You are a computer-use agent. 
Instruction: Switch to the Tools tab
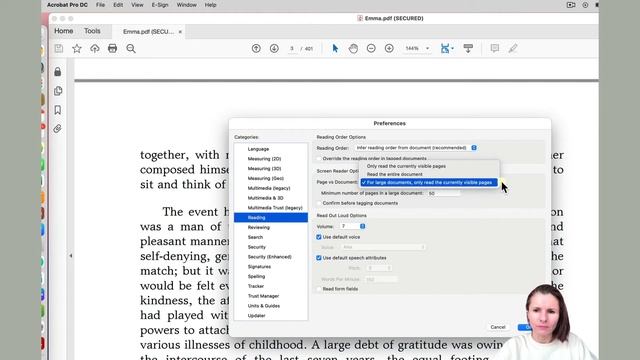92,31
